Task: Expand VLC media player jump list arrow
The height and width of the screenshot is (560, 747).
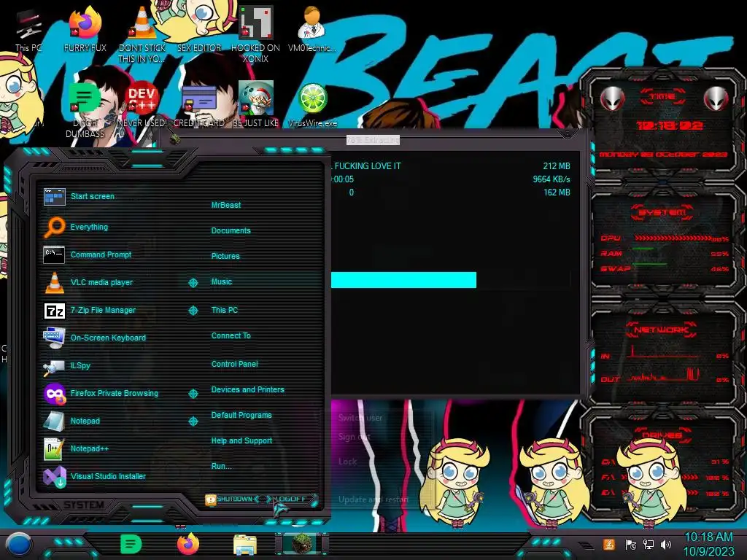Action: (x=193, y=283)
